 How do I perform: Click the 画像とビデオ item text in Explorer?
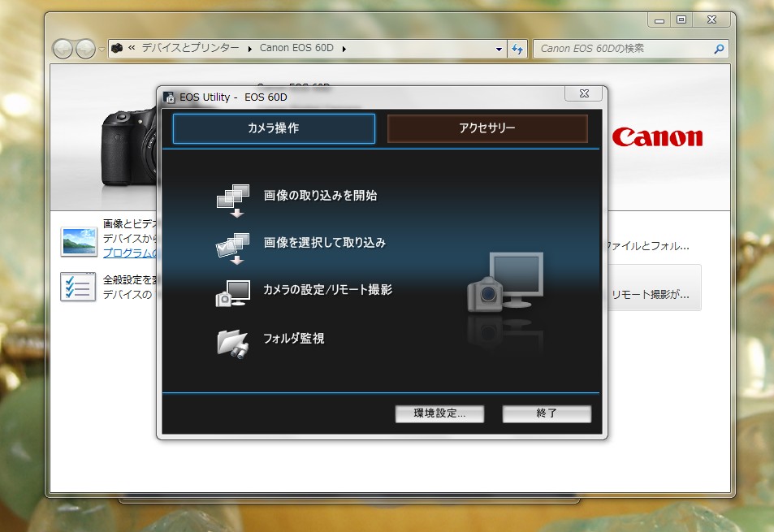130,223
